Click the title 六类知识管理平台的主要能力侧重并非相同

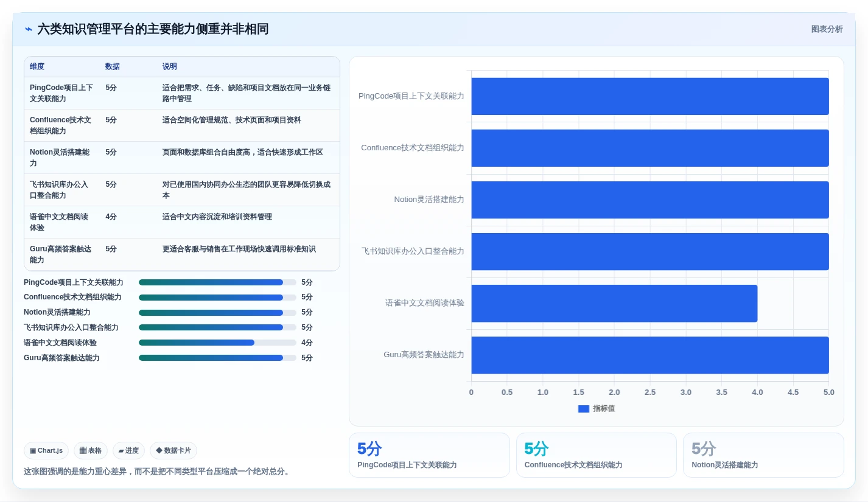(153, 29)
